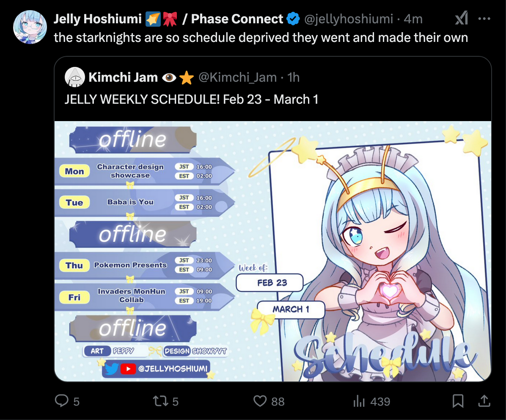Open the Grok xI icon

coord(462,18)
